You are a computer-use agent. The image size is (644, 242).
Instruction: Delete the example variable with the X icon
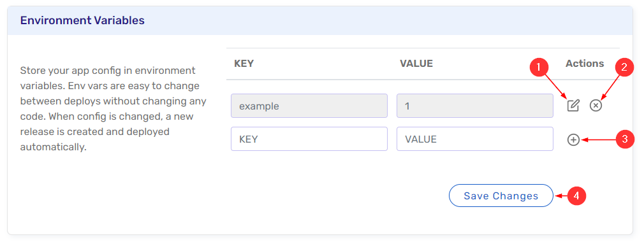pyautogui.click(x=596, y=106)
